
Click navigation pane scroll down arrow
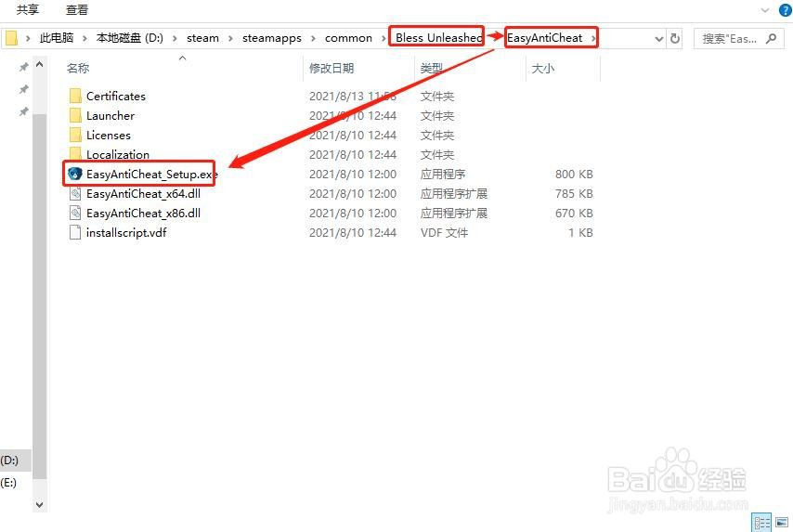click(x=39, y=505)
